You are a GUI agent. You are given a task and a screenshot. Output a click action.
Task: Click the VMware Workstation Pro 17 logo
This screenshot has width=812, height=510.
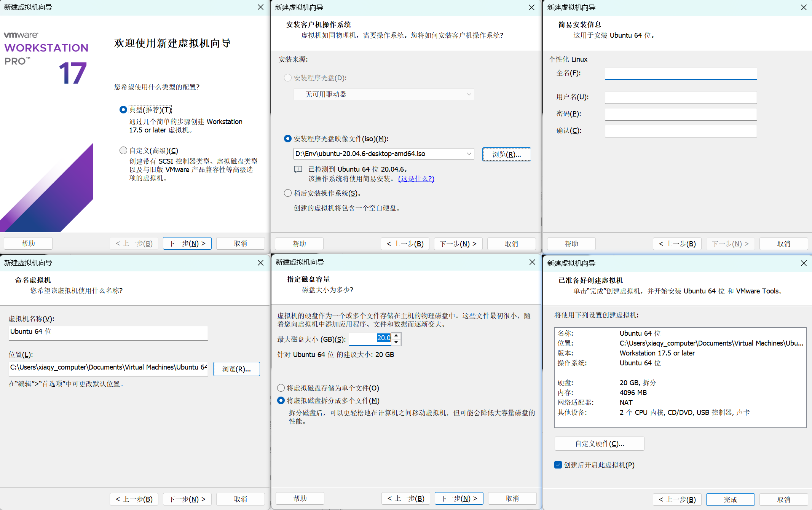pyautogui.click(x=46, y=57)
